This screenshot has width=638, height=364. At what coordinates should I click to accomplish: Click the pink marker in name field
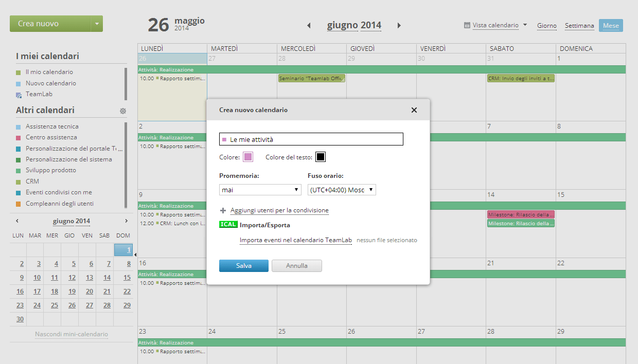coord(224,139)
